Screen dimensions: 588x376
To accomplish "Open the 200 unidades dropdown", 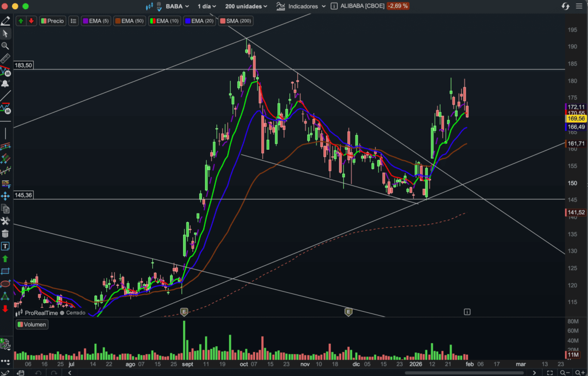I will (x=246, y=6).
